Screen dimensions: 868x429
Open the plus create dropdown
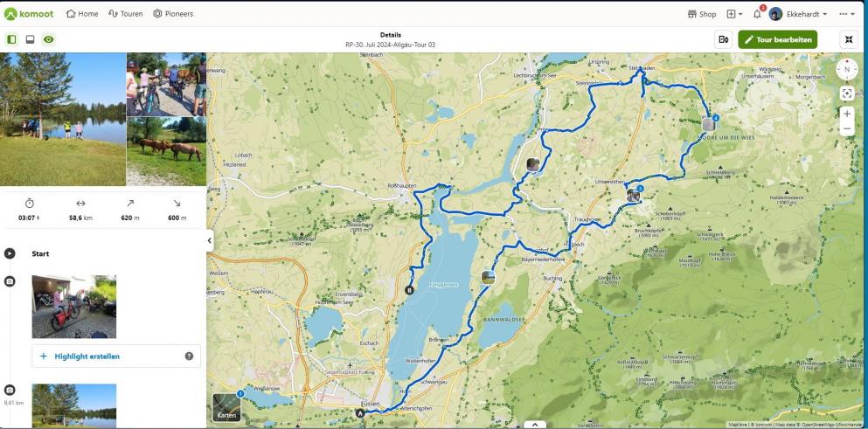point(734,14)
